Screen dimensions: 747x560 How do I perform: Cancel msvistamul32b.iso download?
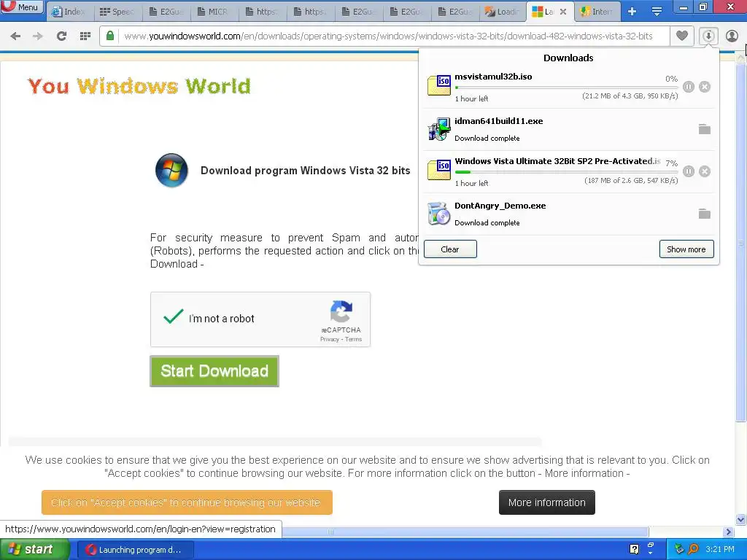click(x=705, y=87)
